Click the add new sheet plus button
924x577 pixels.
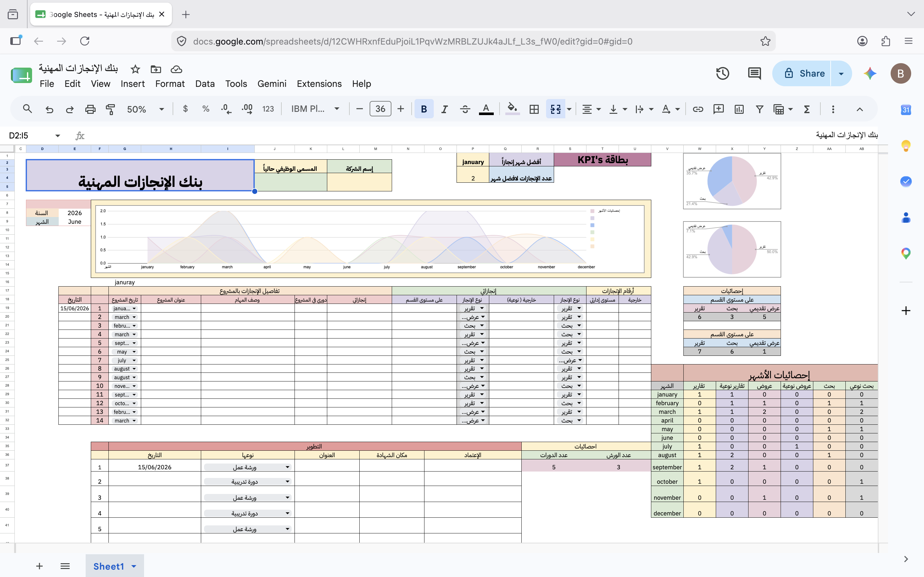39,566
